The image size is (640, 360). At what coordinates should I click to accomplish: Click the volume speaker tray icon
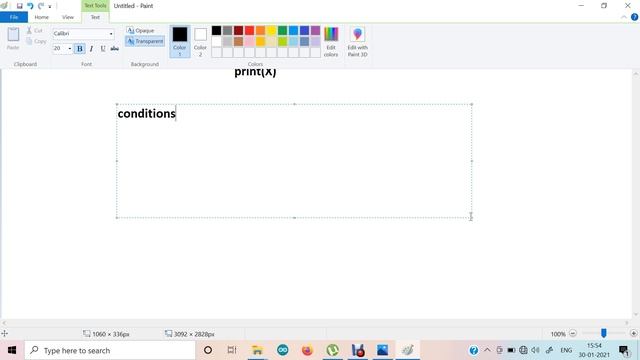(536, 350)
